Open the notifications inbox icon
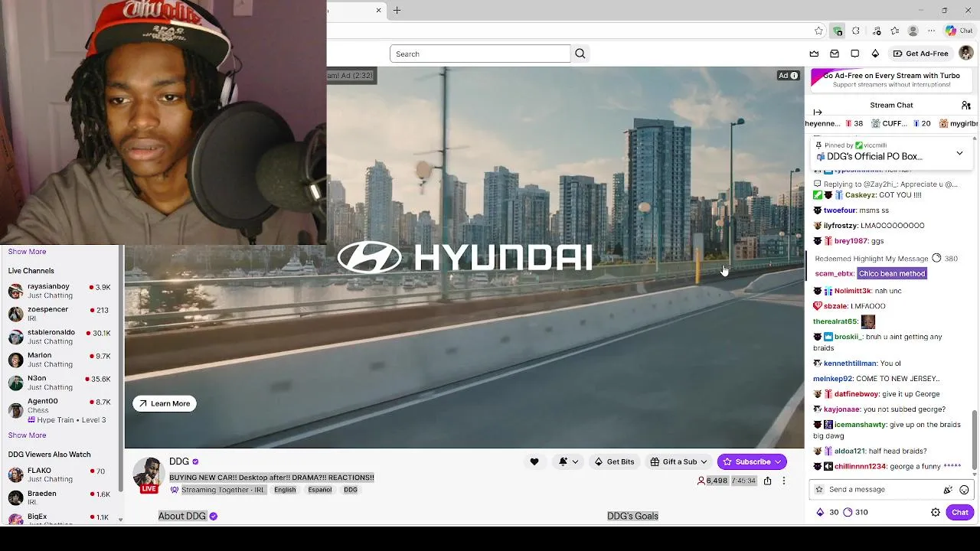Image resolution: width=980 pixels, height=551 pixels. [x=835, y=54]
